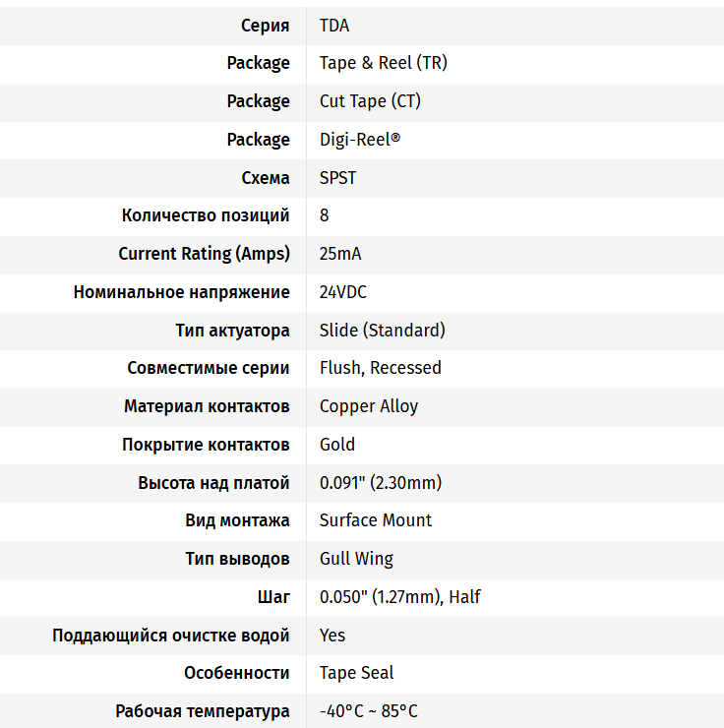Click the Surface Mount value
The height and width of the screenshot is (728, 724).
[376, 520]
